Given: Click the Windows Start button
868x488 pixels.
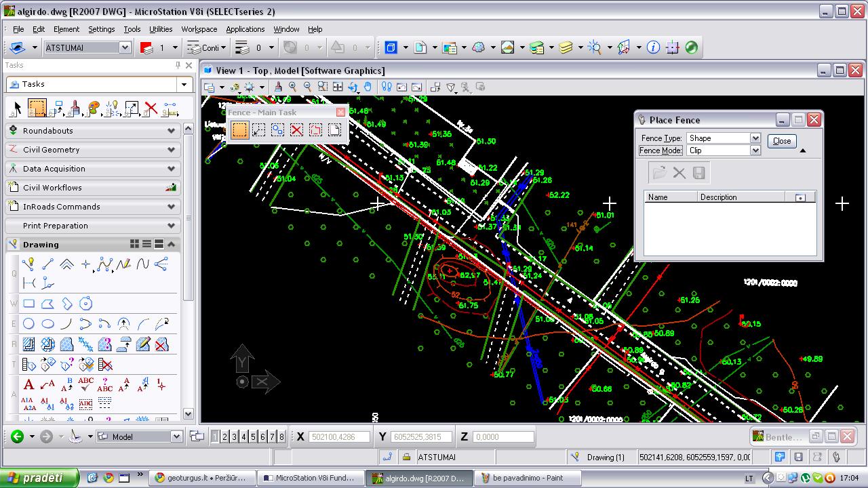Looking at the screenshot, I should click(39, 478).
